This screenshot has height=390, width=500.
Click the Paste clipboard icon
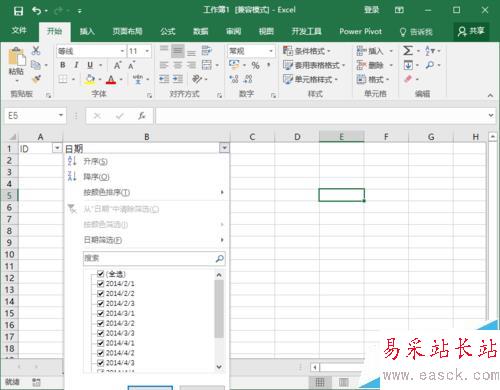(17, 57)
